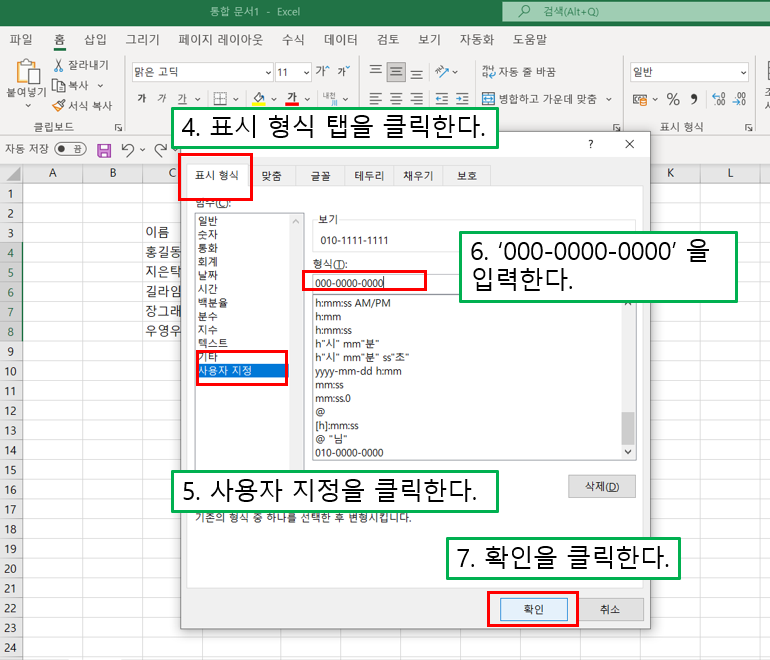Click the purple Save disk icon
This screenshot has width=770, height=660.
point(104,150)
